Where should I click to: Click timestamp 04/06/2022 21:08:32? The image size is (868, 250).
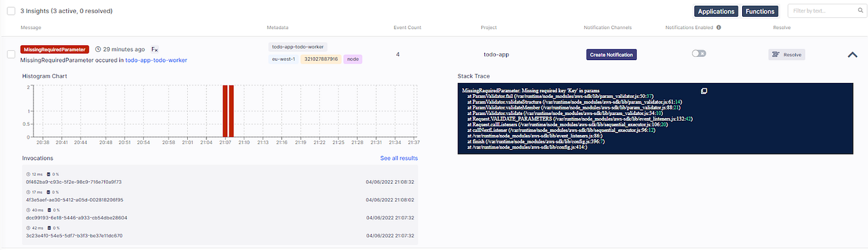[390, 182]
